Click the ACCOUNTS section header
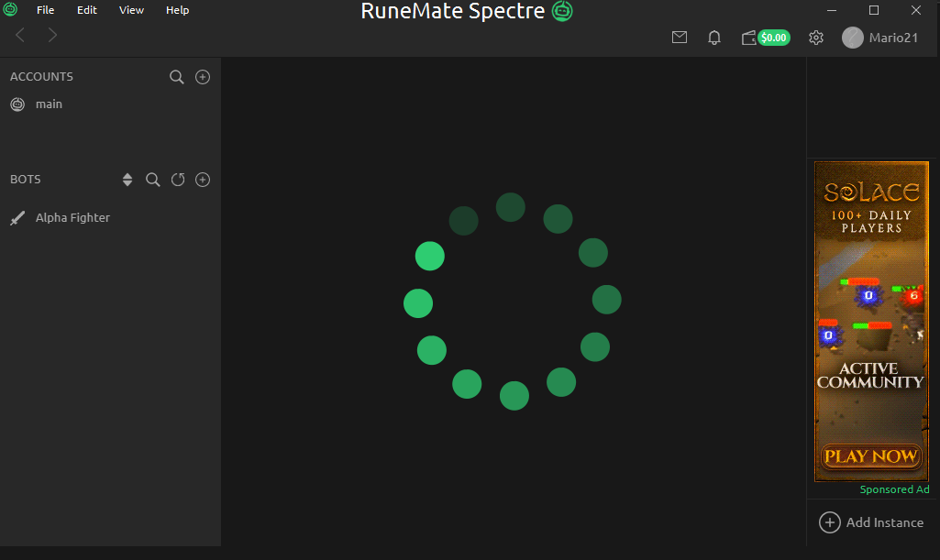 (41, 77)
